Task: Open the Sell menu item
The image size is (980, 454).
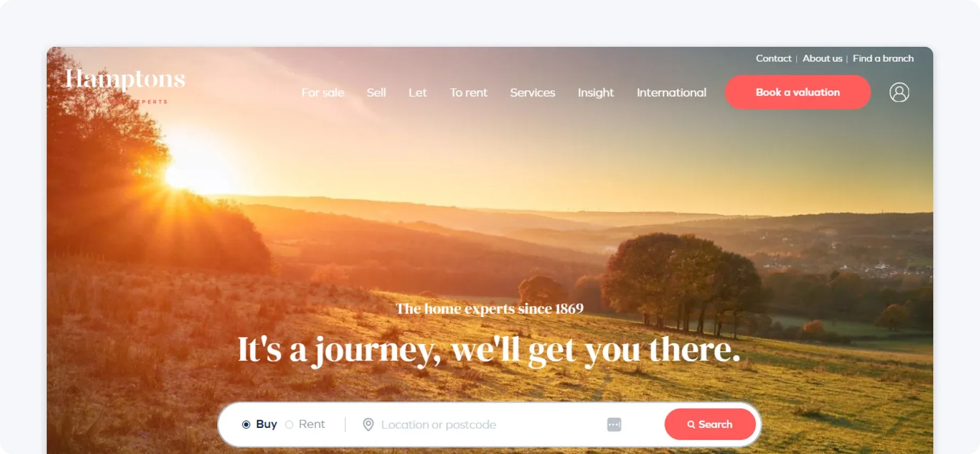Action: pyautogui.click(x=376, y=93)
